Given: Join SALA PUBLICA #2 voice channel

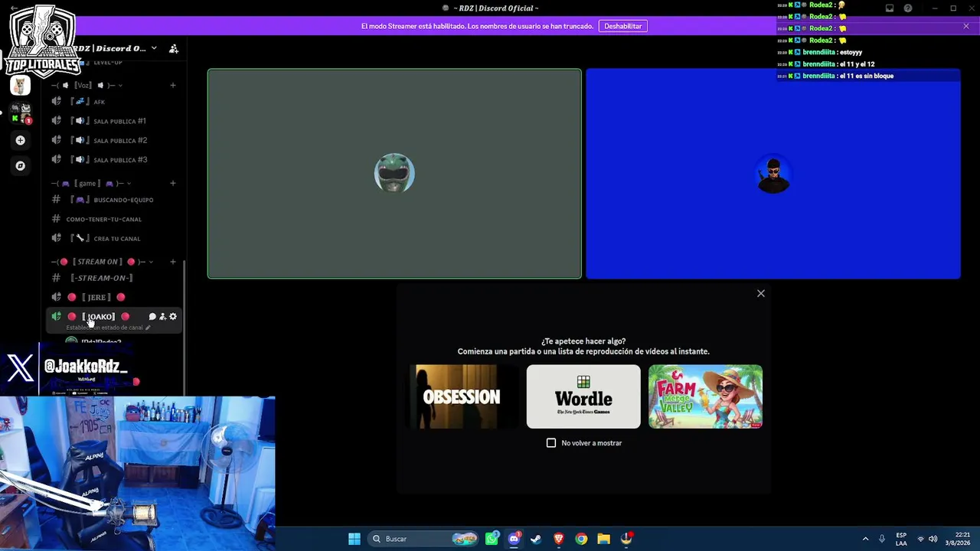Looking at the screenshot, I should [x=113, y=140].
